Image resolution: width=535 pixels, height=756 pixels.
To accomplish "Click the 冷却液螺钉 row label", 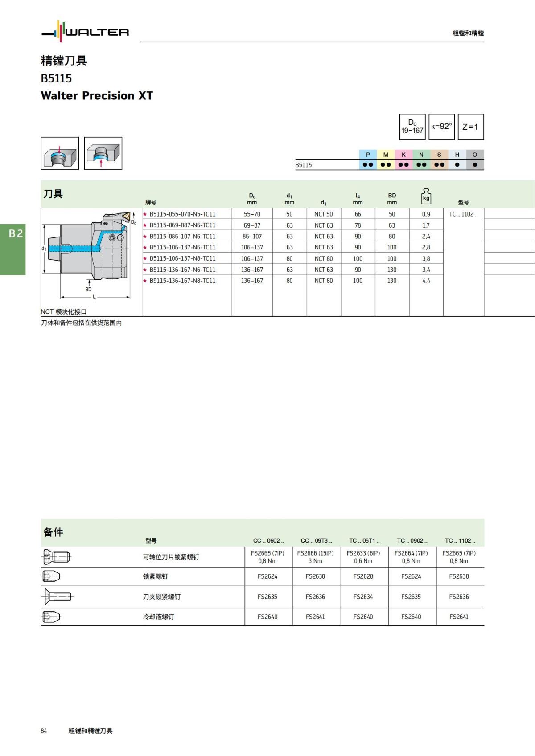I will (159, 617).
